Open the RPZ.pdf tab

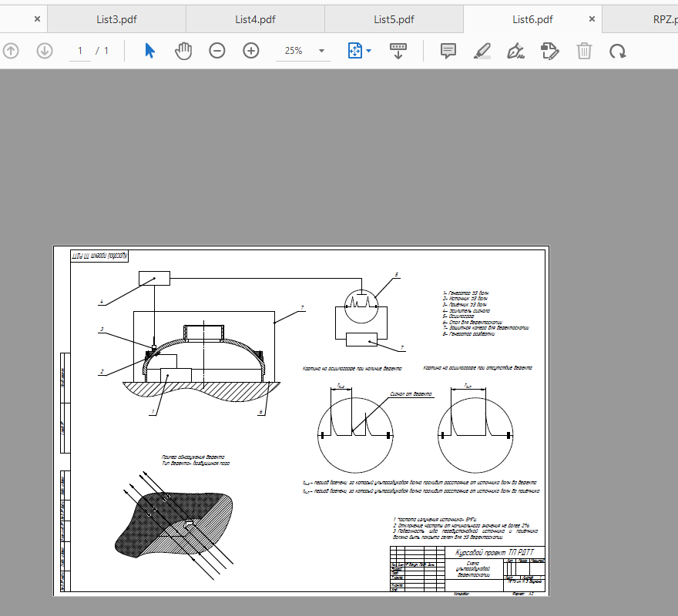[653, 19]
